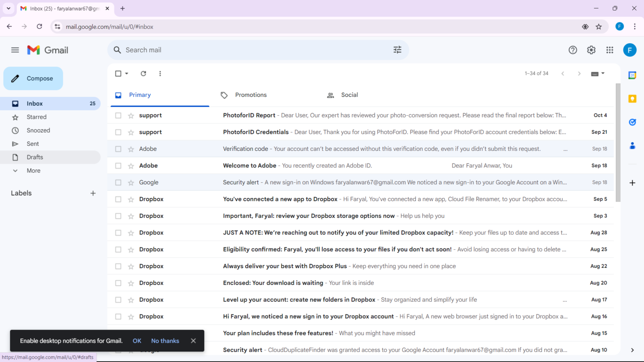Open the Google Calendar panel
644x362 pixels.
(x=632, y=75)
